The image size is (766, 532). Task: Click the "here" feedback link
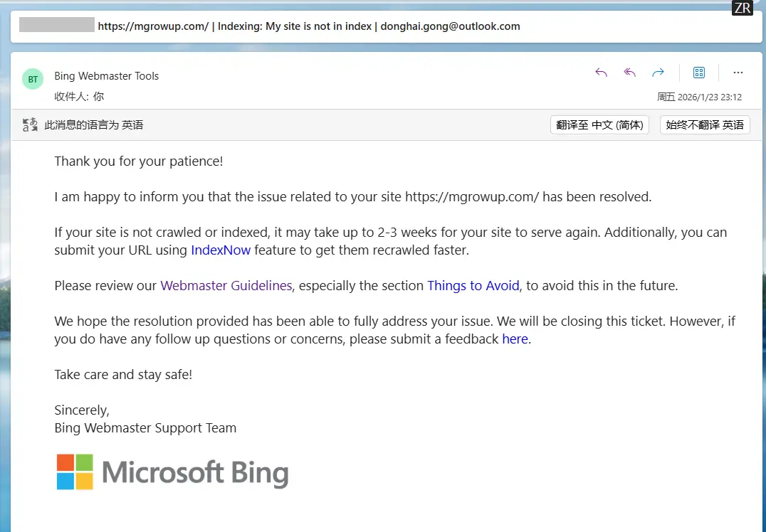[x=515, y=339]
